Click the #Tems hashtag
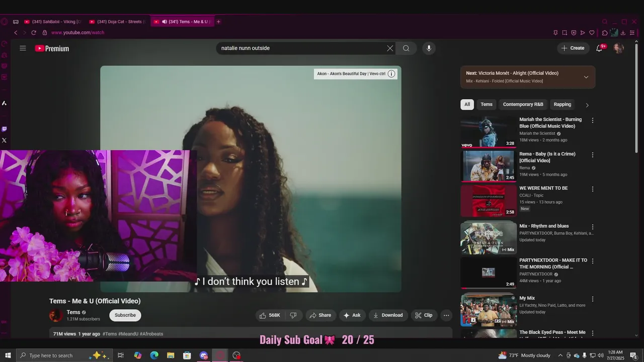Screen dimensions: 644x362 click(110, 334)
